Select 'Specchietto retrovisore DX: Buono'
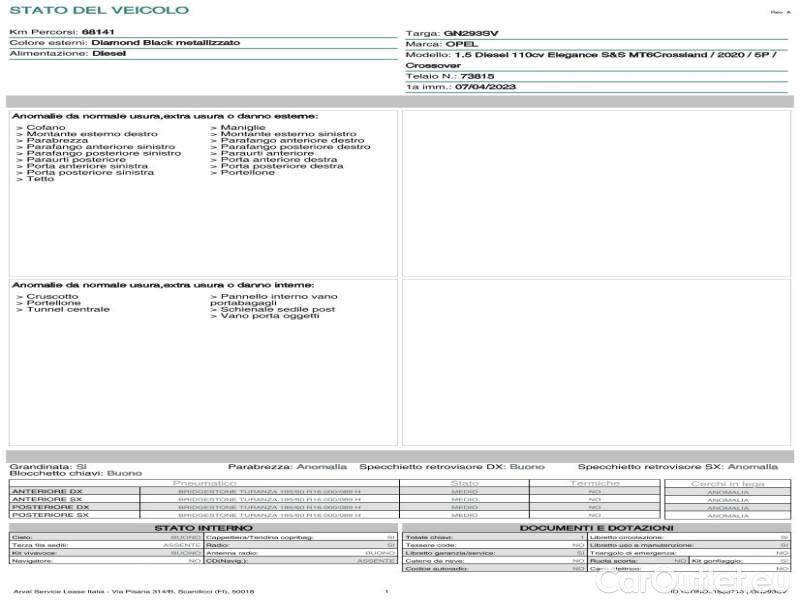Image resolution: width=800 pixels, height=600 pixels. [x=452, y=467]
